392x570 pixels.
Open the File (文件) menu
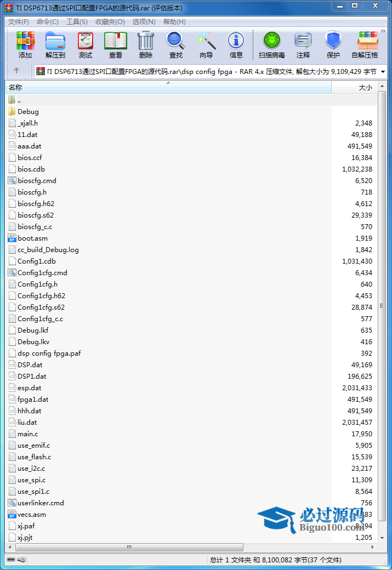click(x=18, y=22)
